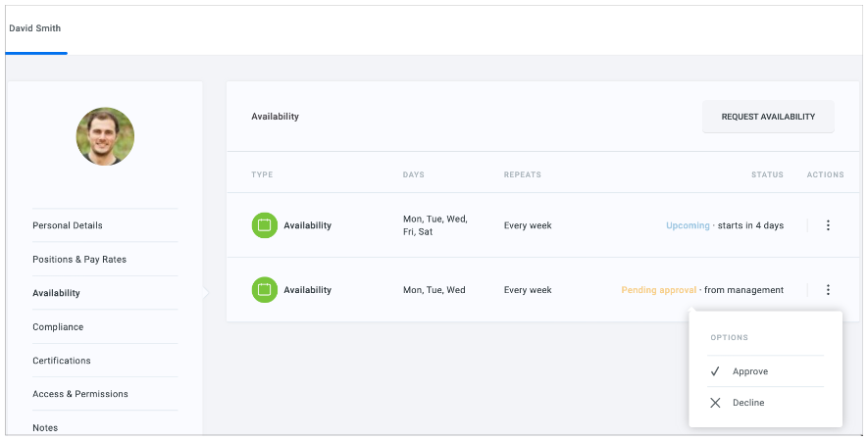Click the three-dot menu for Upcoming availability

tap(828, 225)
